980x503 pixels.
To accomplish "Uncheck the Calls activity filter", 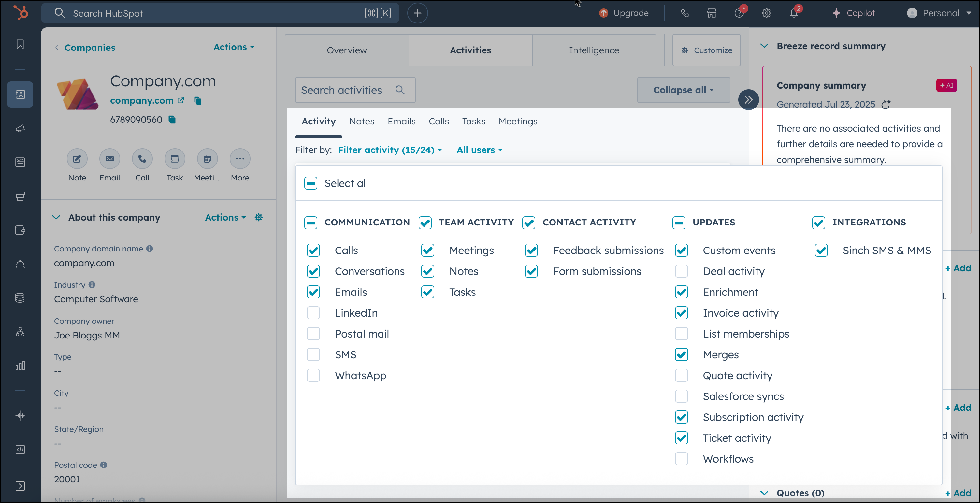I will click(x=313, y=250).
